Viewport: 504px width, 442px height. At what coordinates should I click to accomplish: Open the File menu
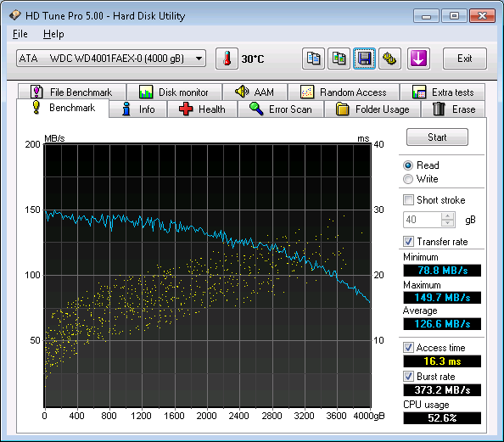pos(20,34)
